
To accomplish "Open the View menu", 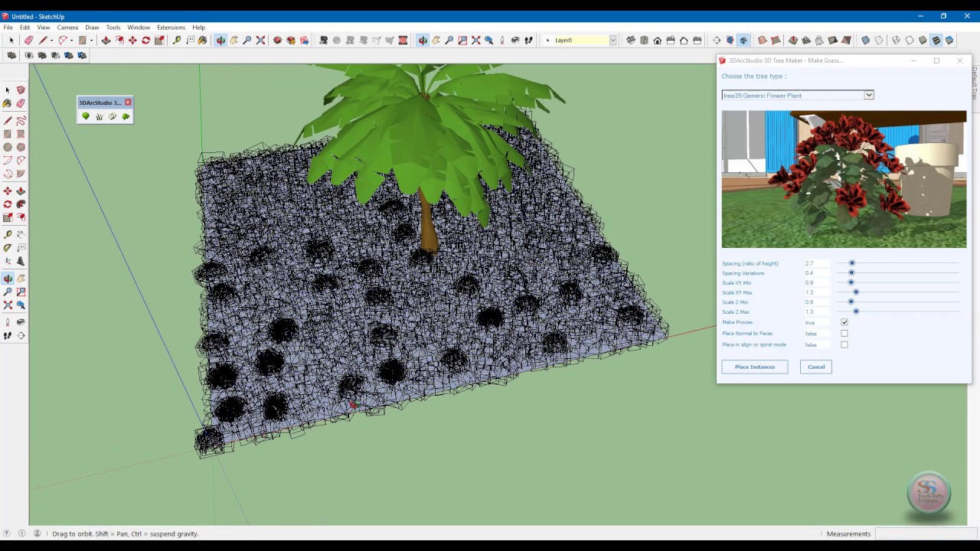I will coord(44,27).
